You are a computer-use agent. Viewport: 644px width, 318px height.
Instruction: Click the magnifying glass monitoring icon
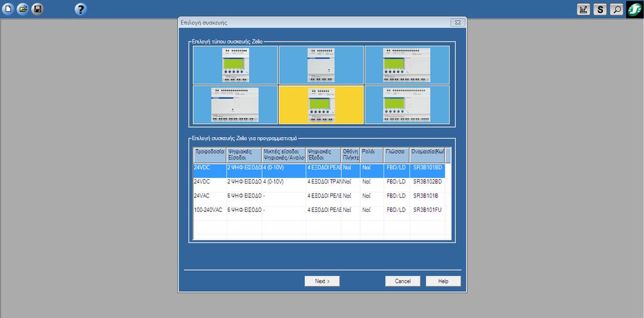(x=616, y=9)
